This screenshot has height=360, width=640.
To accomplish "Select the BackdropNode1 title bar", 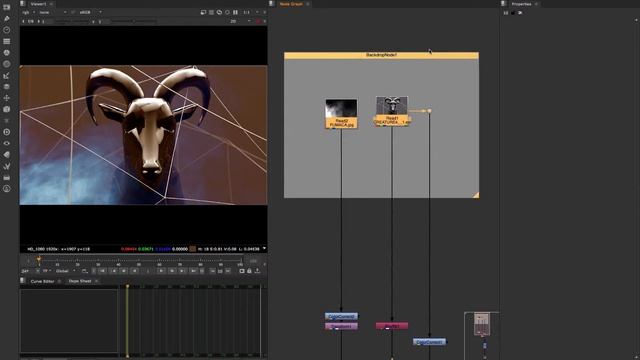I will coord(381,55).
